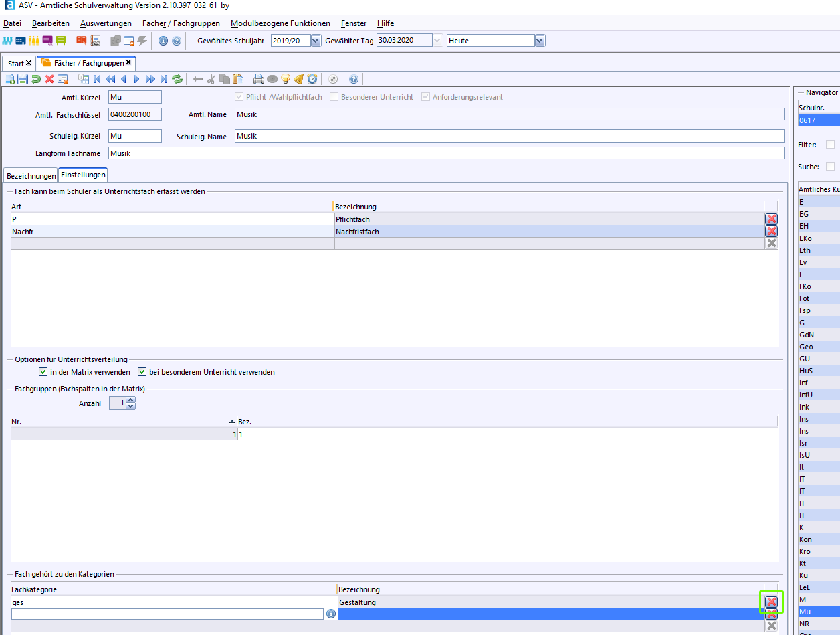This screenshot has width=840, height=635.
Task: Sort by the Nr. column header
Action: [x=124, y=422]
